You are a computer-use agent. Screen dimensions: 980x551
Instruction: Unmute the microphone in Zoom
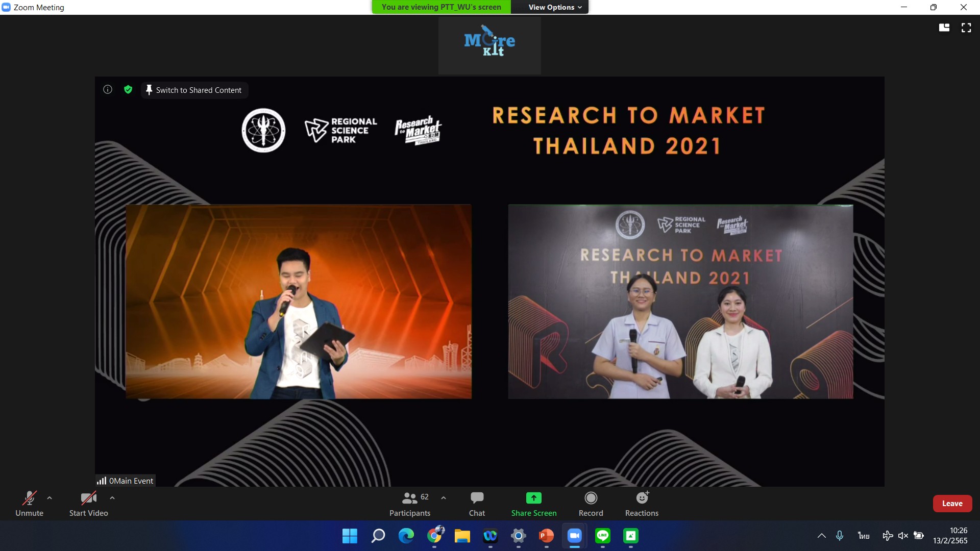(x=29, y=503)
